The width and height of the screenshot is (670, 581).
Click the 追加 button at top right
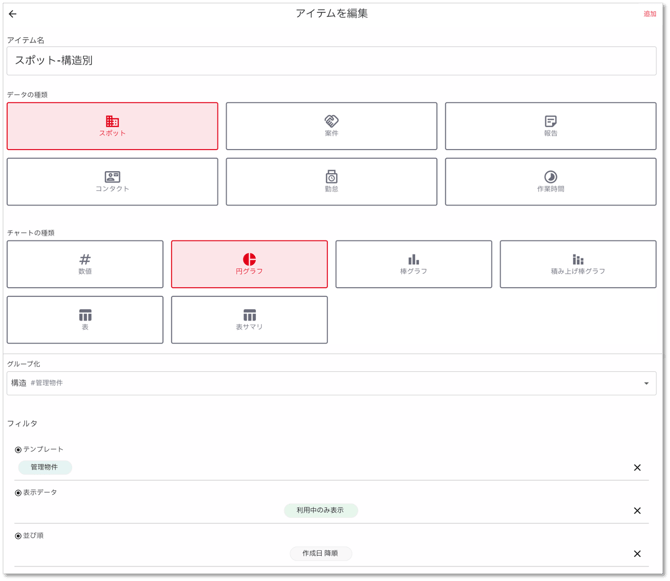[649, 14]
